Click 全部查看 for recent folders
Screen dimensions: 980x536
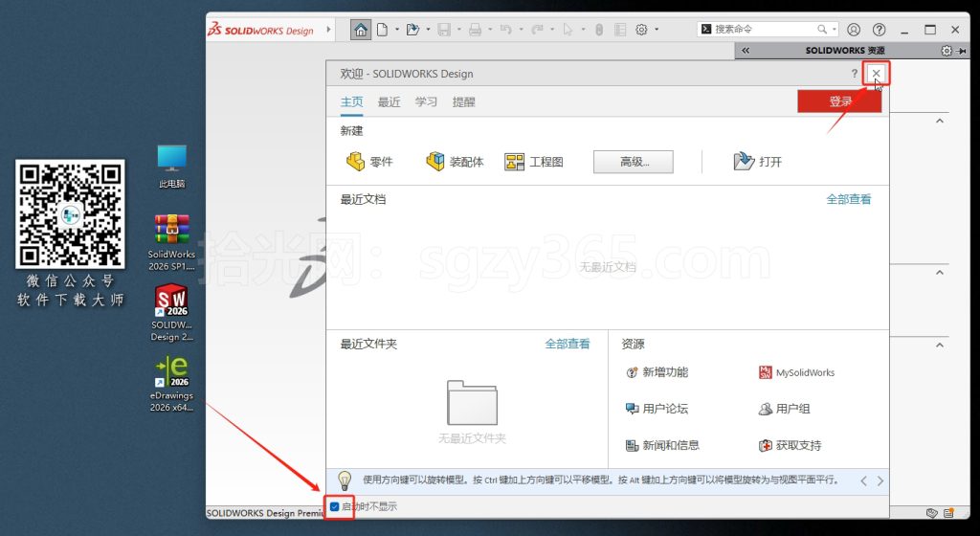point(568,344)
